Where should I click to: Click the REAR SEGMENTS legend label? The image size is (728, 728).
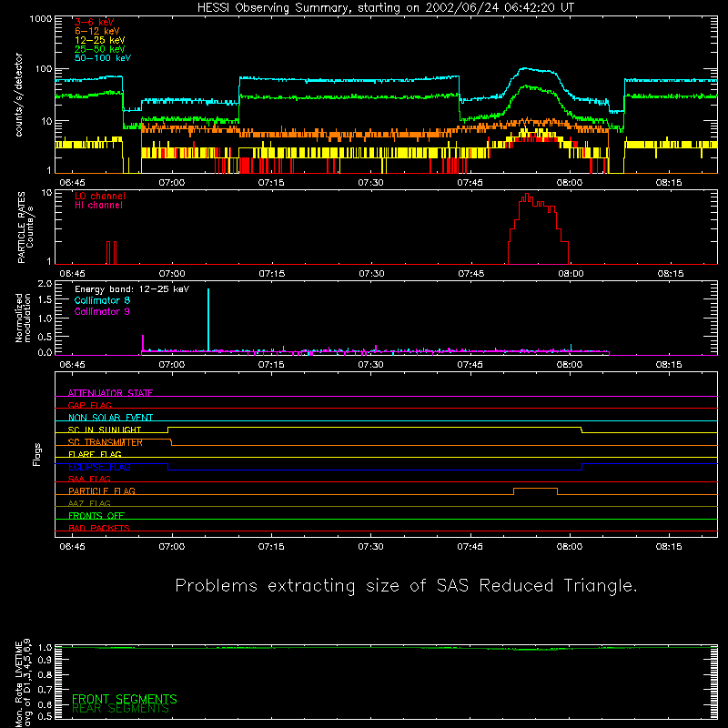pyautogui.click(x=121, y=709)
